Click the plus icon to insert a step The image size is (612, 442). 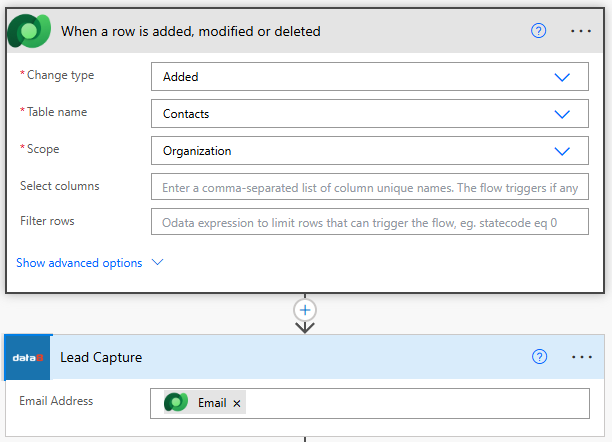(306, 309)
